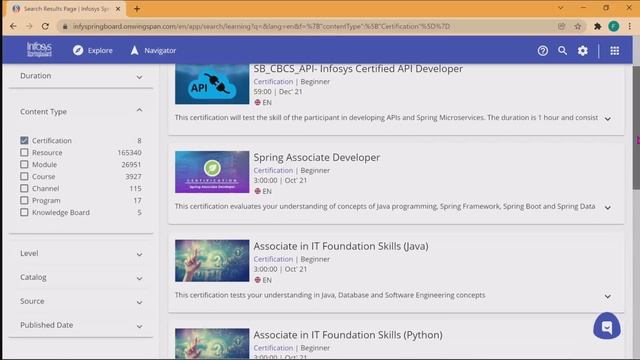This screenshot has width=640, height=360.
Task: Open the Chrome three-dot menu
Action: [630, 26]
